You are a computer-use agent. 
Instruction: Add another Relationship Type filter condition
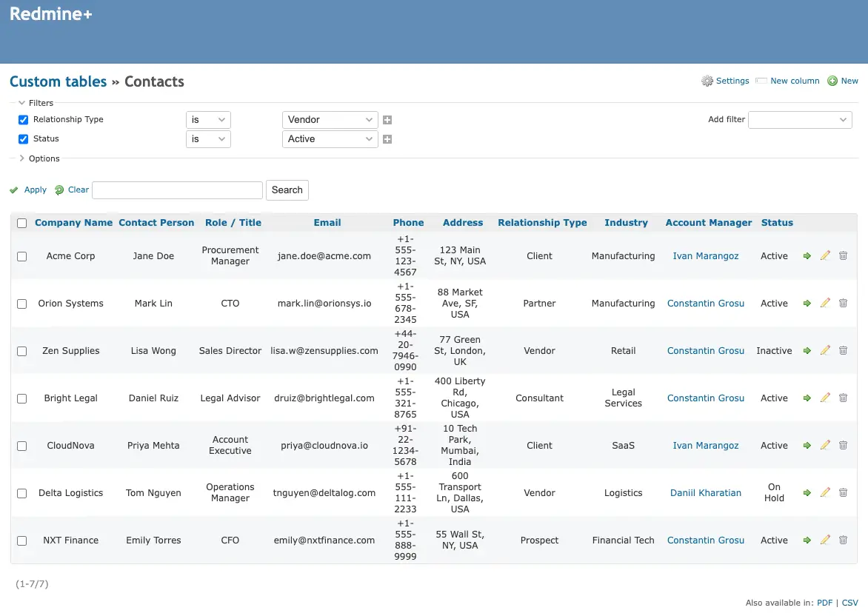tap(387, 119)
